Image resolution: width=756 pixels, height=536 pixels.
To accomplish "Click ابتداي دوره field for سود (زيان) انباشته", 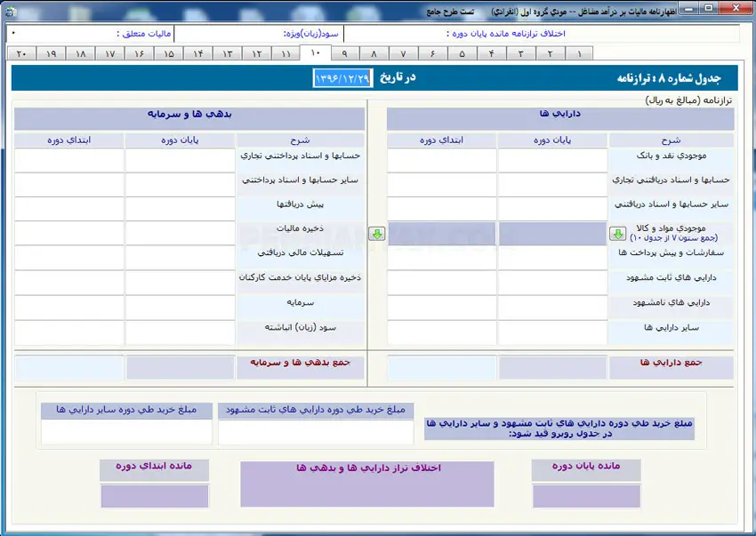I will 69,332.
